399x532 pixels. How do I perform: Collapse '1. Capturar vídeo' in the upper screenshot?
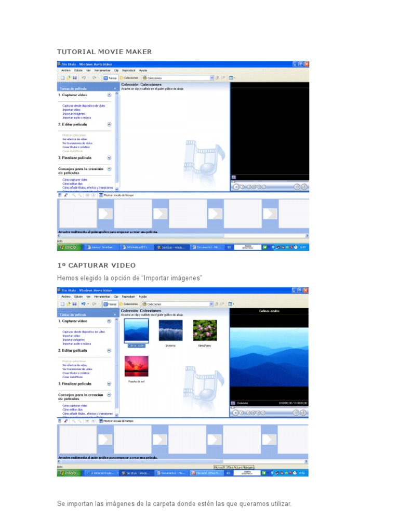(109, 95)
